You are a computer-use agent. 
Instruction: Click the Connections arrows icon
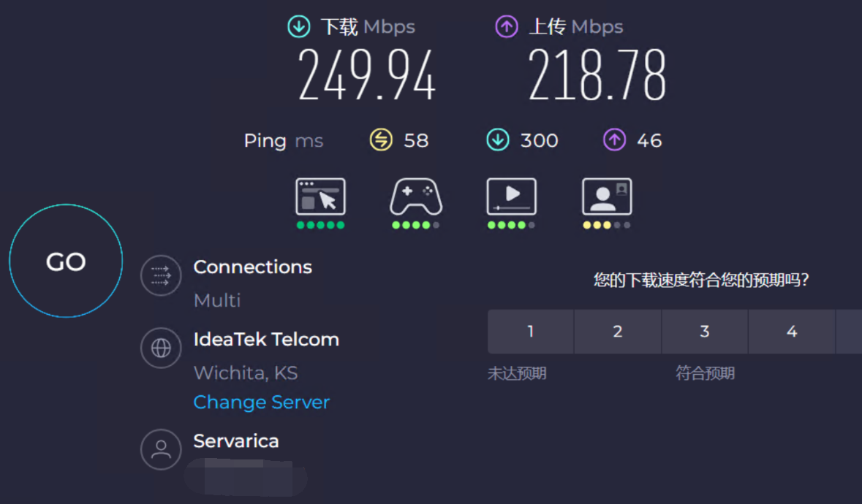161,275
